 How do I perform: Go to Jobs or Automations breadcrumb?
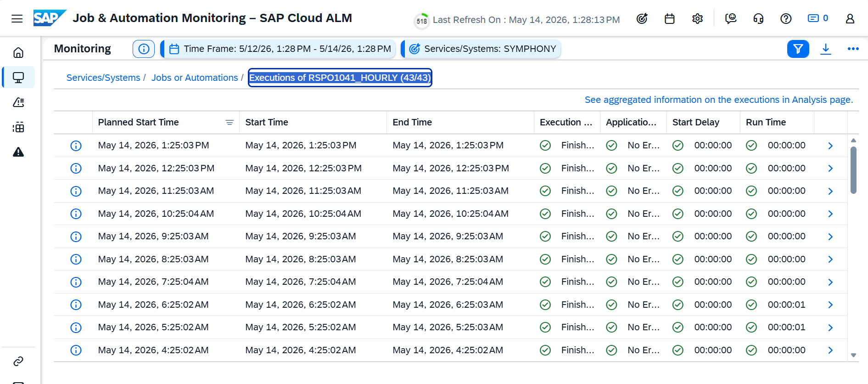tap(195, 78)
